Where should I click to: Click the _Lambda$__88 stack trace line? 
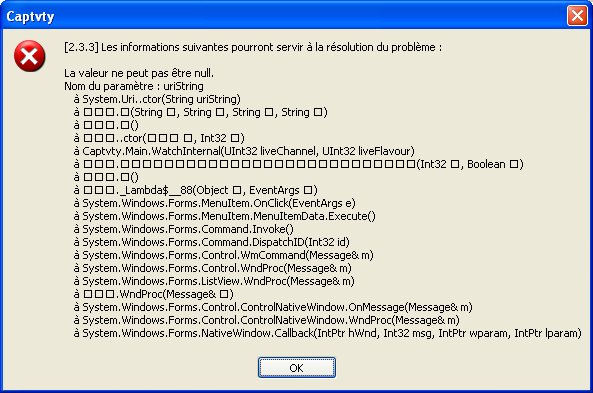196,190
